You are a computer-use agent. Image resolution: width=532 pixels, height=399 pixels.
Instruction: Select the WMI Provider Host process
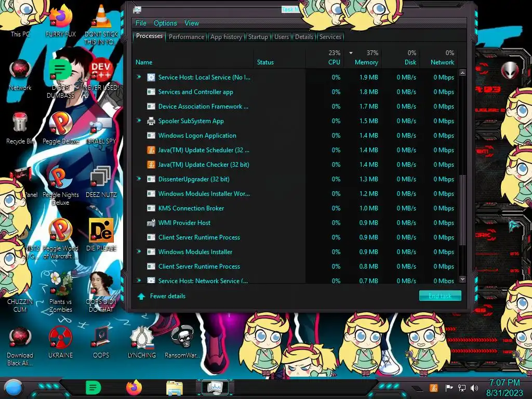pyautogui.click(x=295, y=222)
